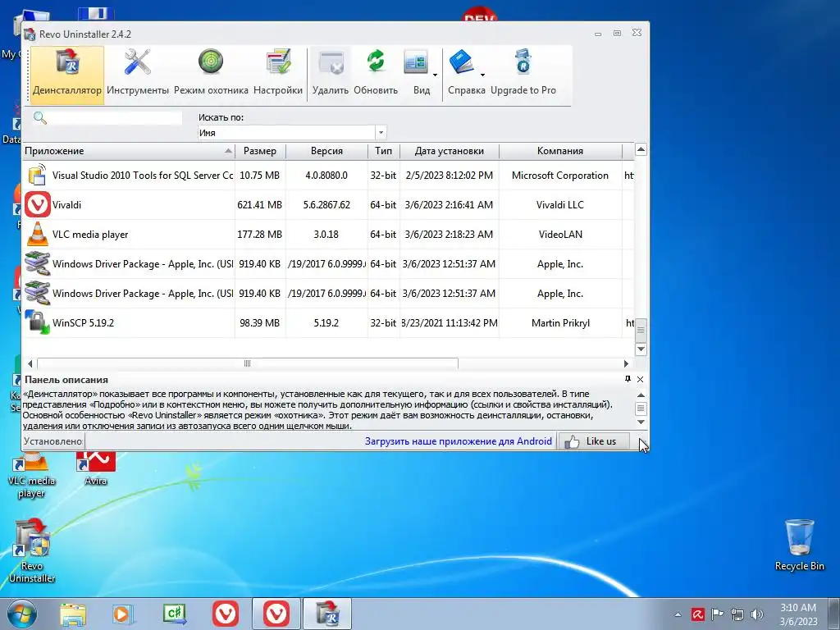Select Avira desktop shortcut
This screenshot has height=630, width=840.
point(95,468)
